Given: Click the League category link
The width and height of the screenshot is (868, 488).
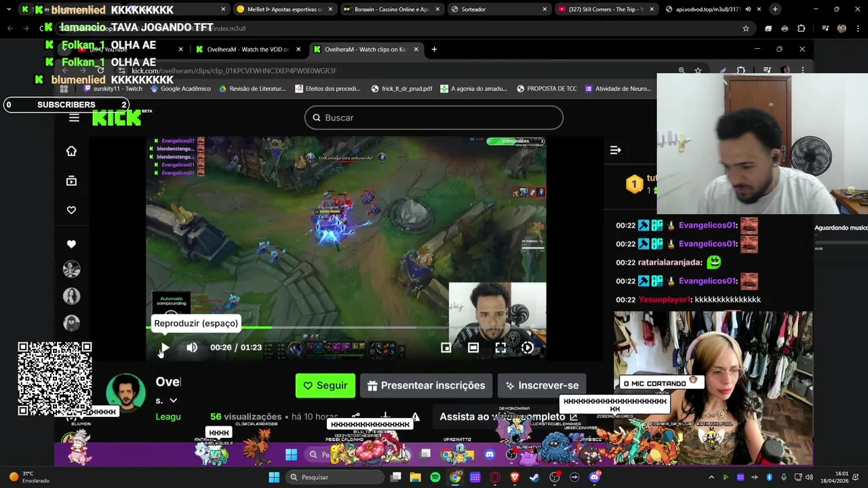Looking at the screenshot, I should 168,417.
